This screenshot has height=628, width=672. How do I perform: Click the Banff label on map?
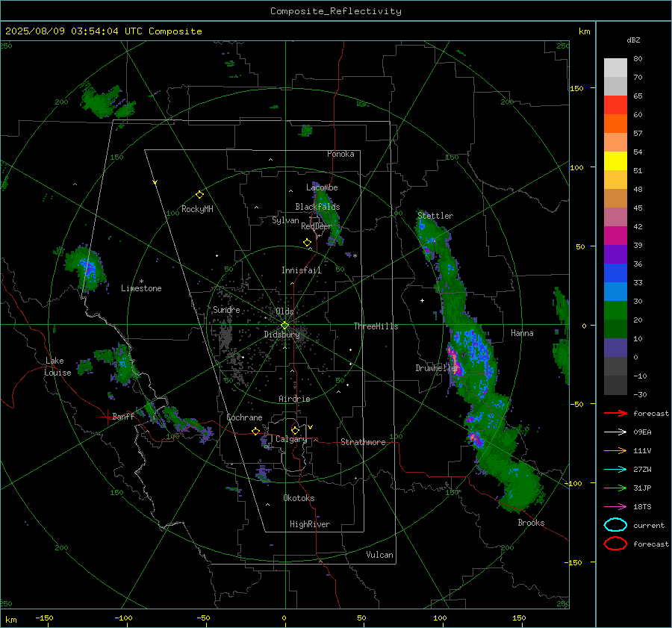pyautogui.click(x=123, y=416)
